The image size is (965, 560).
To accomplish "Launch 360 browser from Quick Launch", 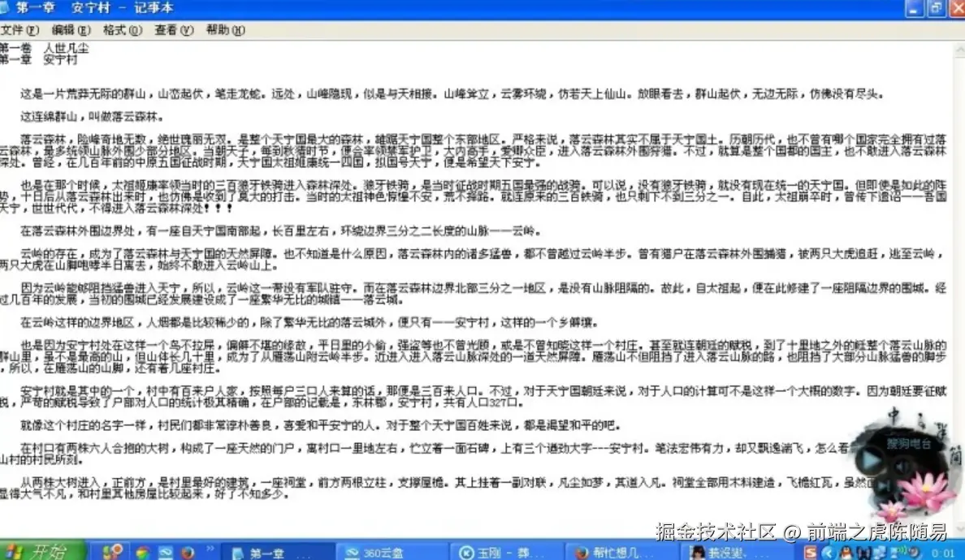I will coord(143,552).
